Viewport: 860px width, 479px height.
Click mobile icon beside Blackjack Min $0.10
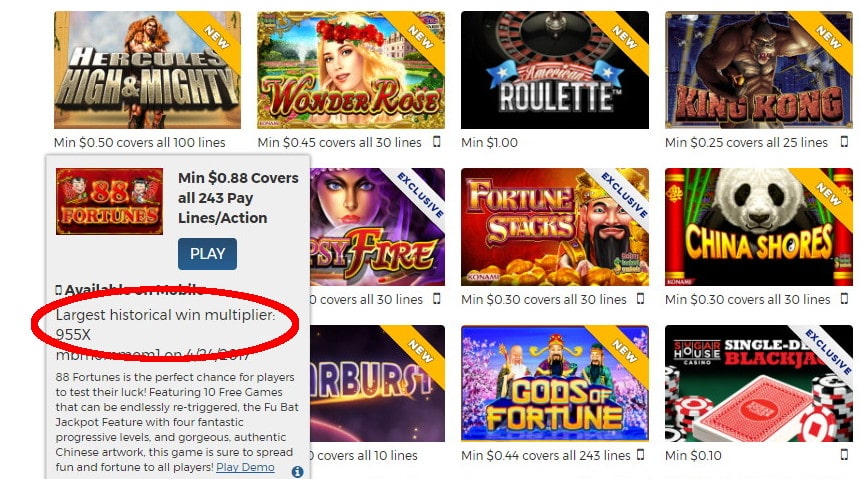[x=844, y=455]
